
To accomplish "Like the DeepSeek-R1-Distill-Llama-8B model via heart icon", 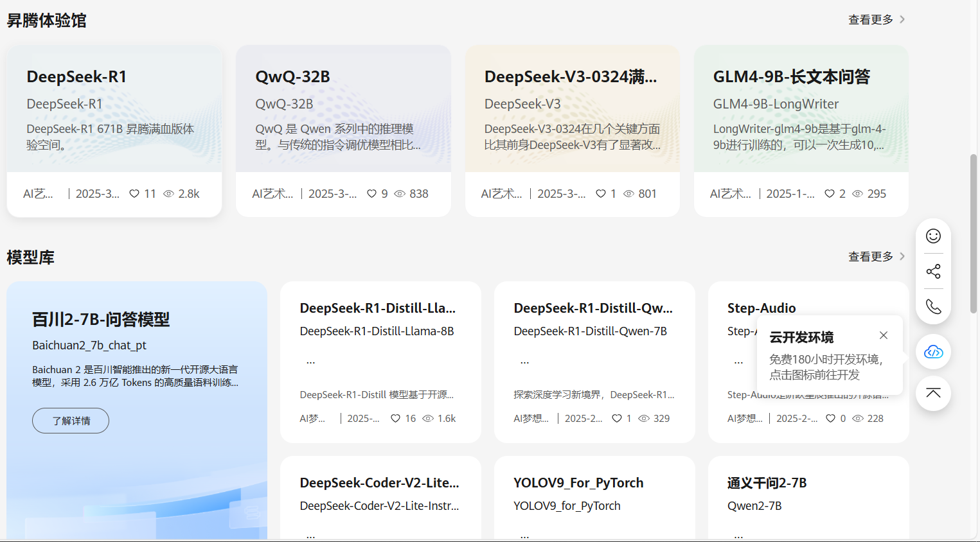I will (395, 418).
